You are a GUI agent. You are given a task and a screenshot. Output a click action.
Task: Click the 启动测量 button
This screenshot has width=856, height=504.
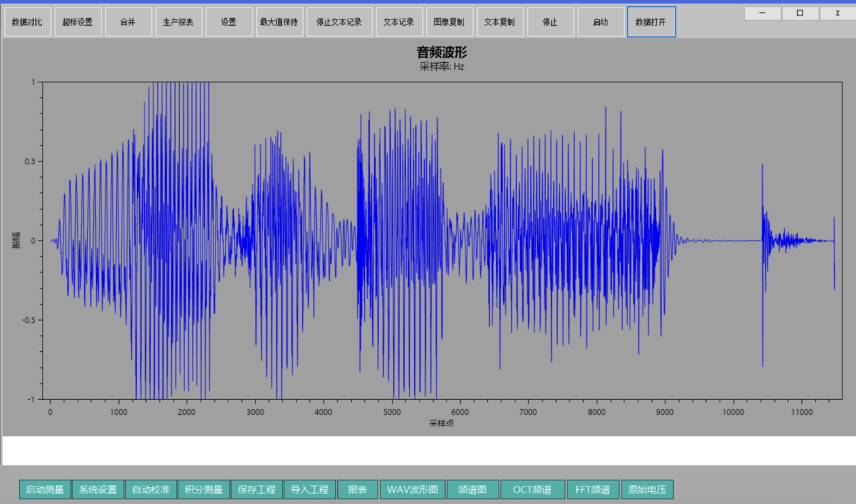click(45, 490)
